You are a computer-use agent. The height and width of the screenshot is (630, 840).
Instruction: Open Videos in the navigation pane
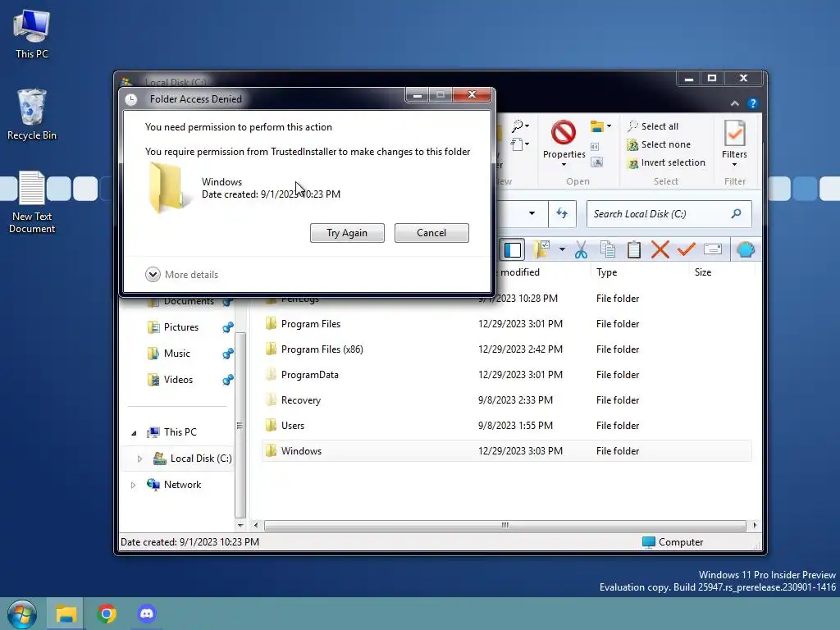171,380
